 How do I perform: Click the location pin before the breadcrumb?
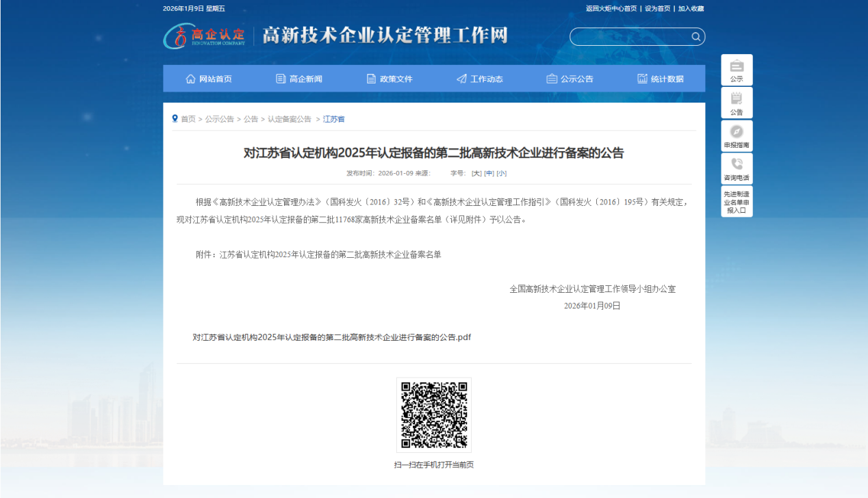pyautogui.click(x=175, y=118)
